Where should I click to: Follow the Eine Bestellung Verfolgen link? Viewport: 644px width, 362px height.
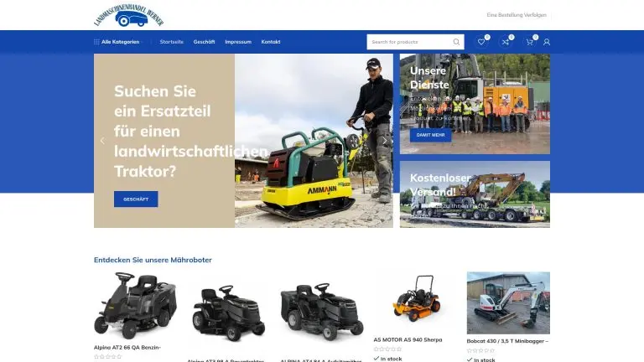pyautogui.click(x=517, y=15)
